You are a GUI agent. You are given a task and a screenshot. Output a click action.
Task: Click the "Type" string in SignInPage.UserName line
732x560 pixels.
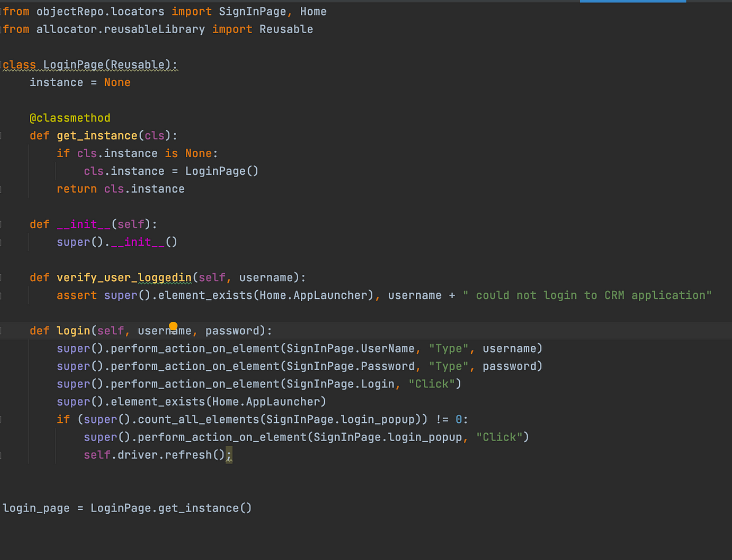tap(448, 348)
